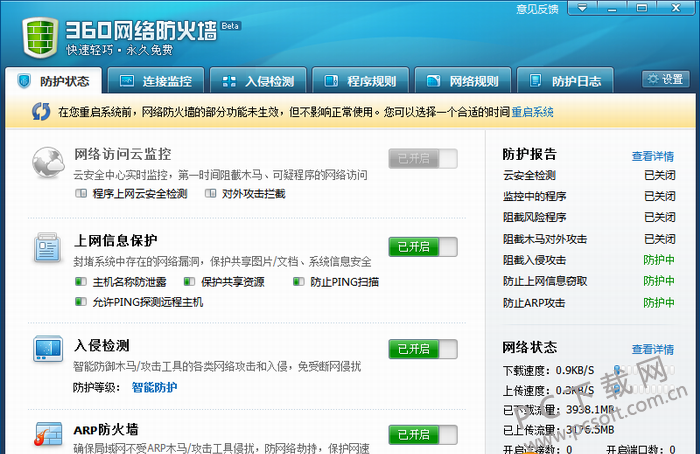Click the shield icon on 防护状态 tab
The image size is (700, 454).
24,81
